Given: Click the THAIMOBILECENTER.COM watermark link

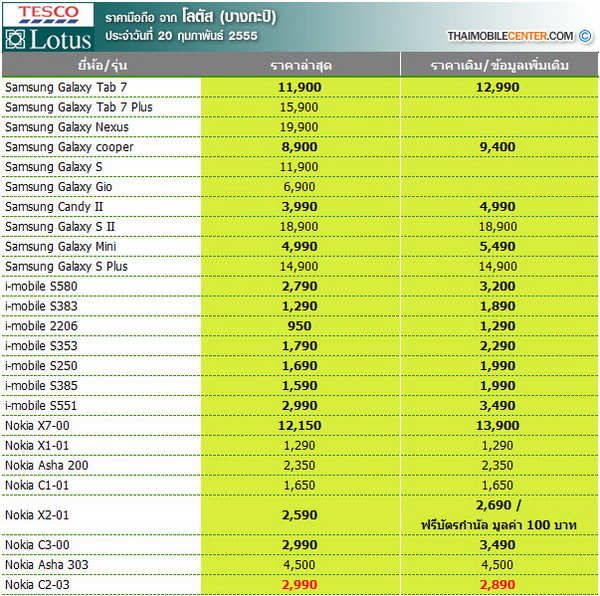Looking at the screenshot, I should [x=510, y=36].
